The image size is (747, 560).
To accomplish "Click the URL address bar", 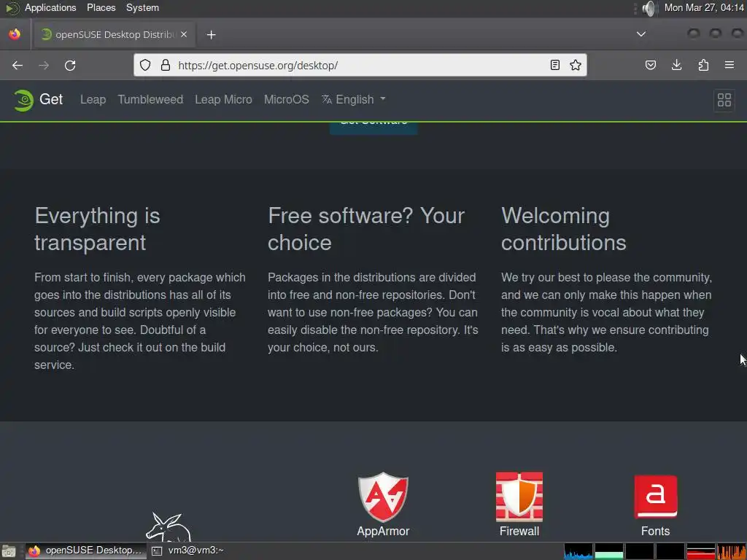I will click(362, 65).
